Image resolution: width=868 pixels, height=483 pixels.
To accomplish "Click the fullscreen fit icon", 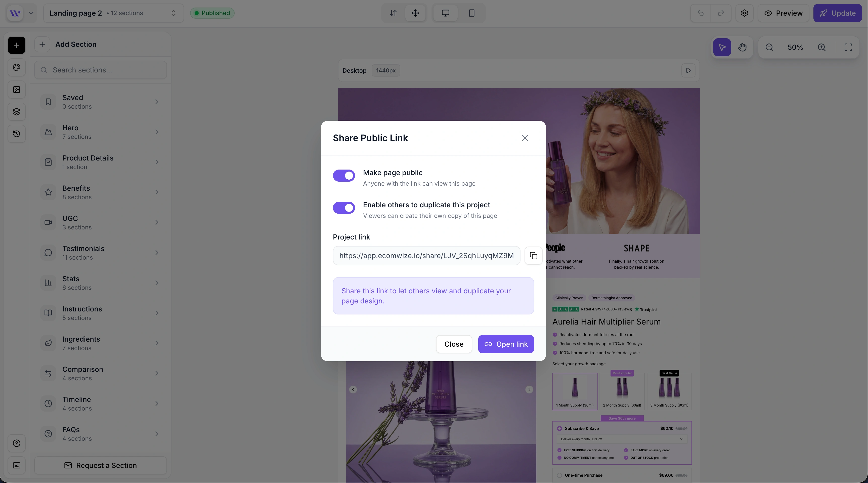I will pos(848,47).
